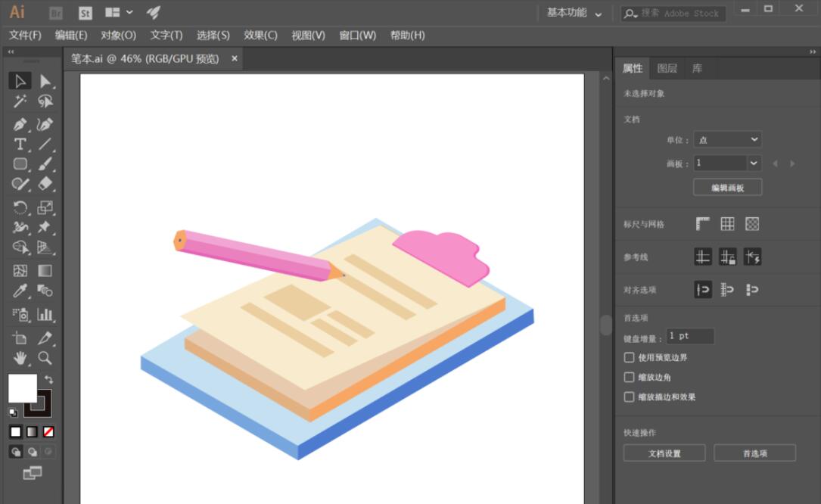Click the 编辑画板 button
The width and height of the screenshot is (821, 504).
(x=727, y=188)
